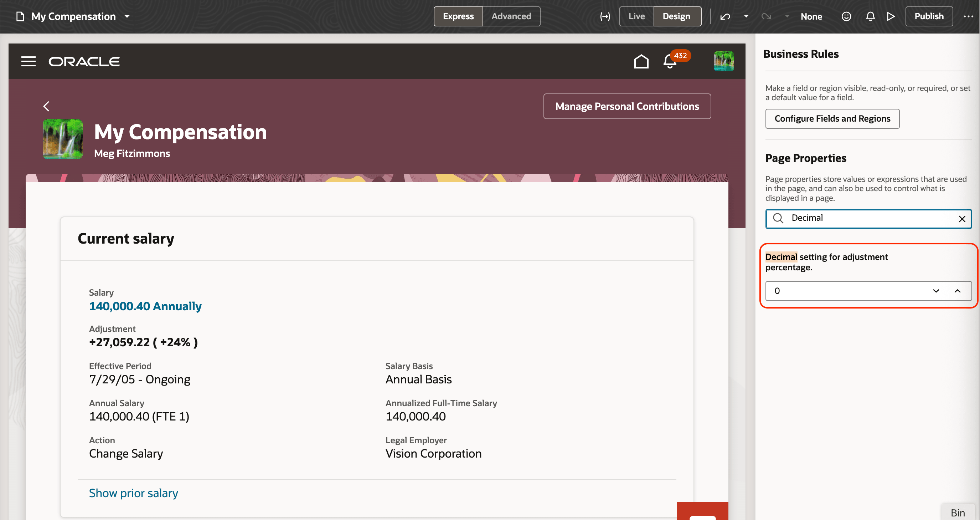This screenshot has width=980, height=520.
Task: Click the feedback smiley face icon
Action: 846,16
